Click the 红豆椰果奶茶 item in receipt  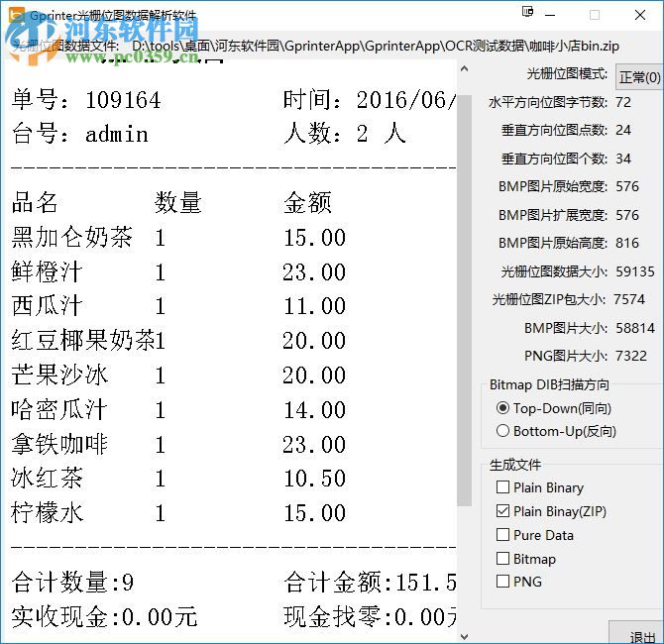click(83, 340)
